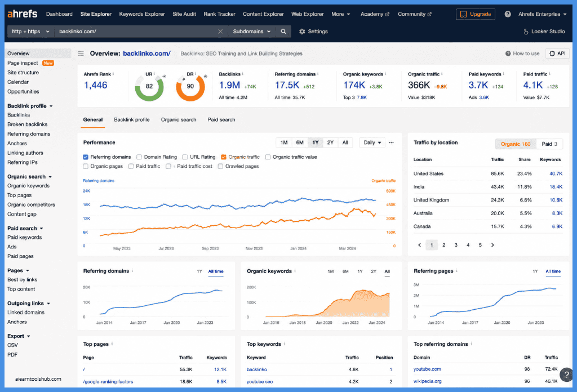Go to page 3 of location table
Screen dimensions: 577x392
[x=456, y=245]
